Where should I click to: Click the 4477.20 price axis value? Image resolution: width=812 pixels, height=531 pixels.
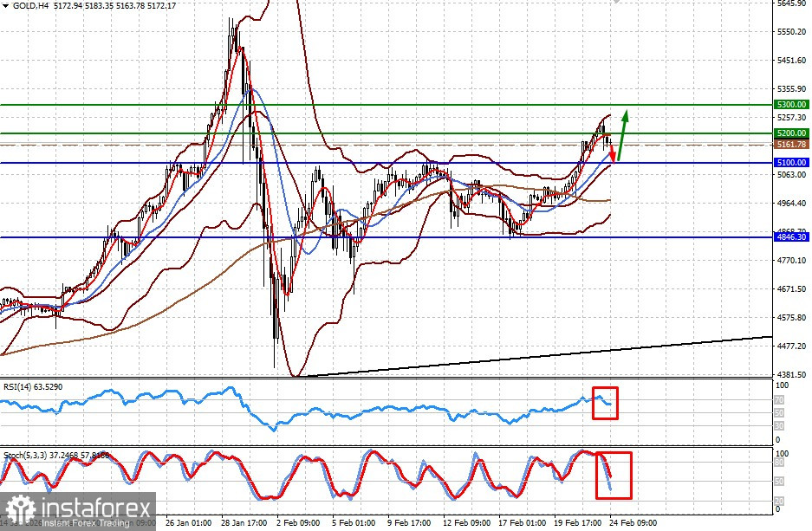[x=792, y=346]
